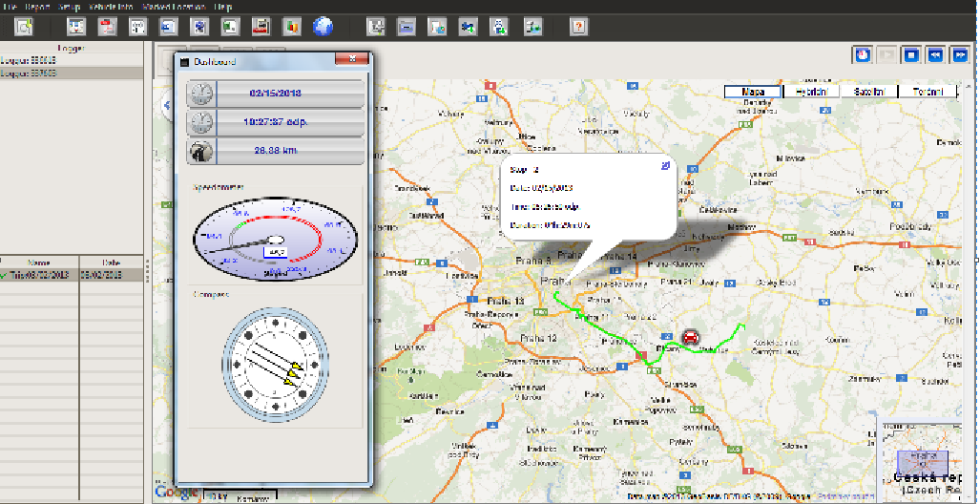Click the blue globe toolbar icon
The image size is (980, 504).
[323, 27]
